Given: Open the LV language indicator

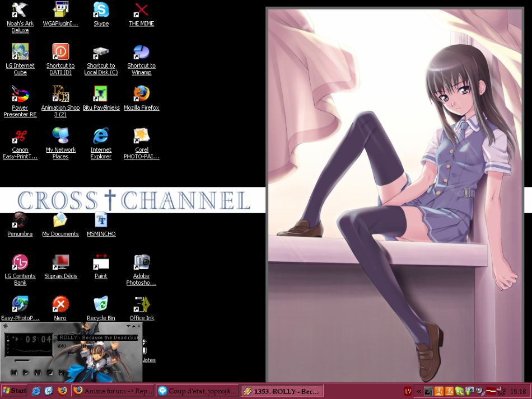Looking at the screenshot, I should click(x=408, y=391).
